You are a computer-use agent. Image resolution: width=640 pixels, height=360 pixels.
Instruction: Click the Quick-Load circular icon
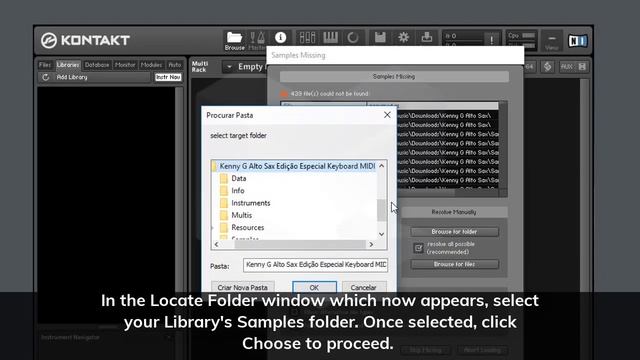[353, 38]
